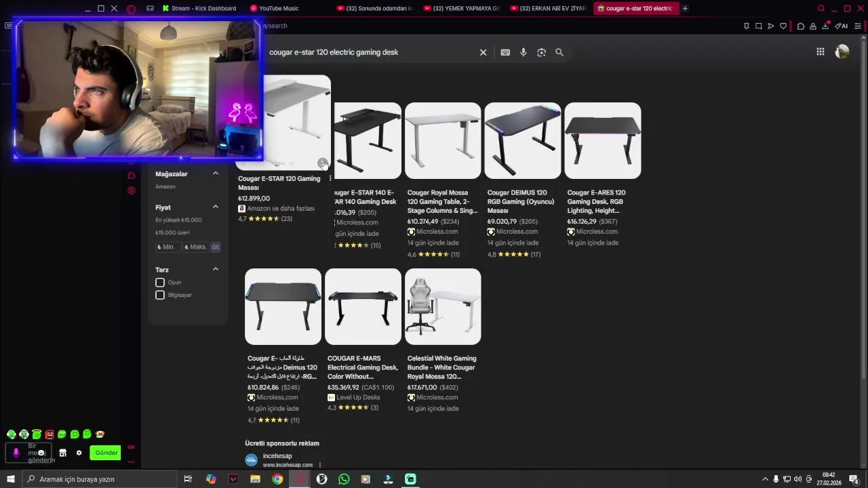This screenshot has height=488, width=868.
Task: Open Windows Task View
Action: tap(188, 479)
